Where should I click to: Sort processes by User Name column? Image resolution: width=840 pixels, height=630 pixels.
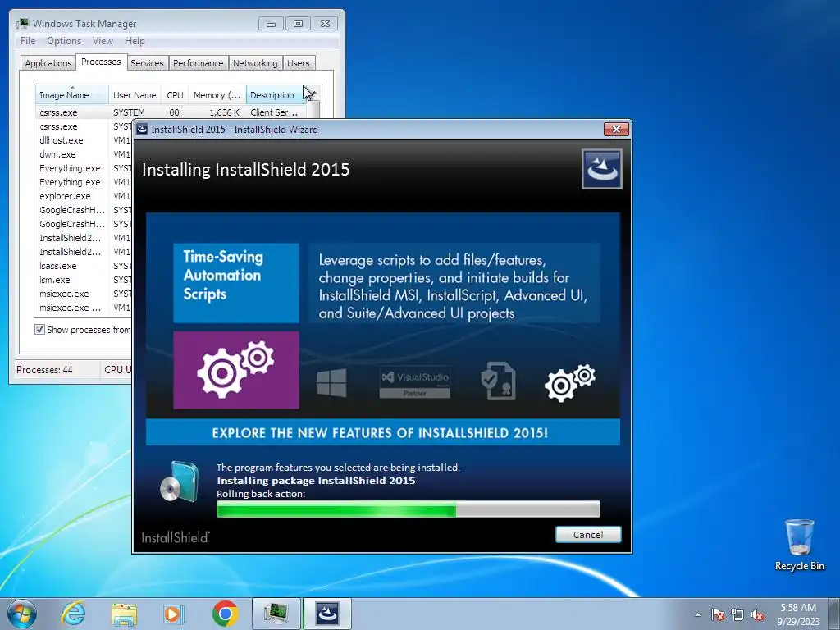click(x=135, y=95)
